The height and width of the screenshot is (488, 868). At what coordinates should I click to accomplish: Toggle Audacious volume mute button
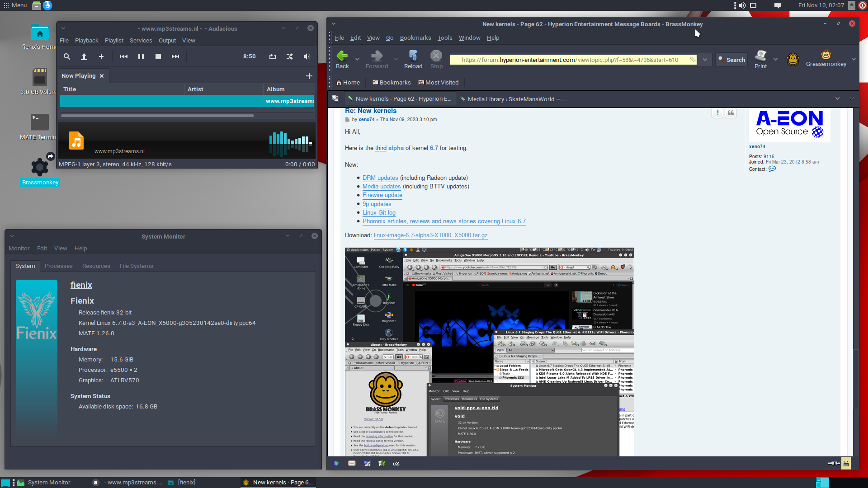point(307,56)
